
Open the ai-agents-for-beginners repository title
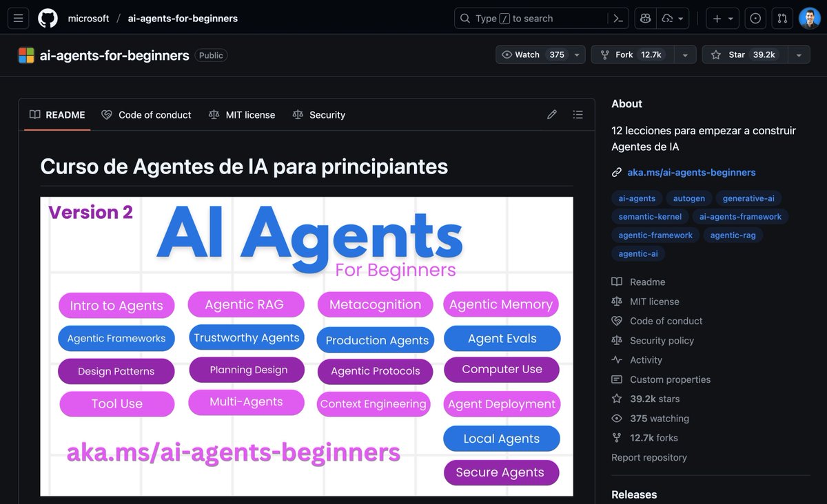coord(114,55)
